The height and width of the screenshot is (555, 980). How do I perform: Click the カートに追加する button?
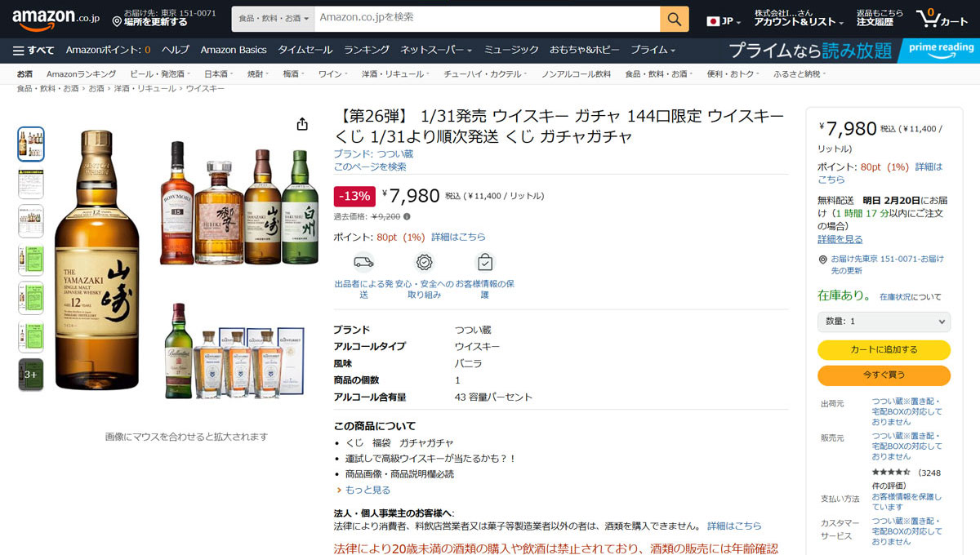pos(884,350)
